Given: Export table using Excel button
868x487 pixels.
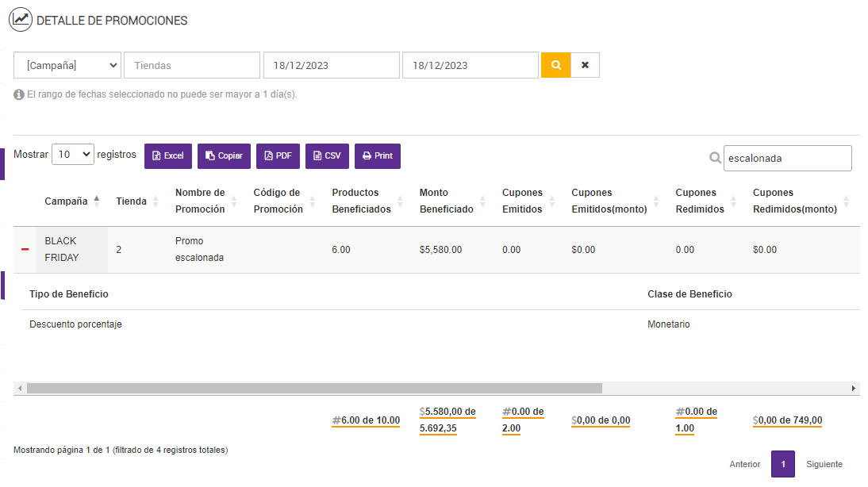Looking at the screenshot, I should coord(168,156).
